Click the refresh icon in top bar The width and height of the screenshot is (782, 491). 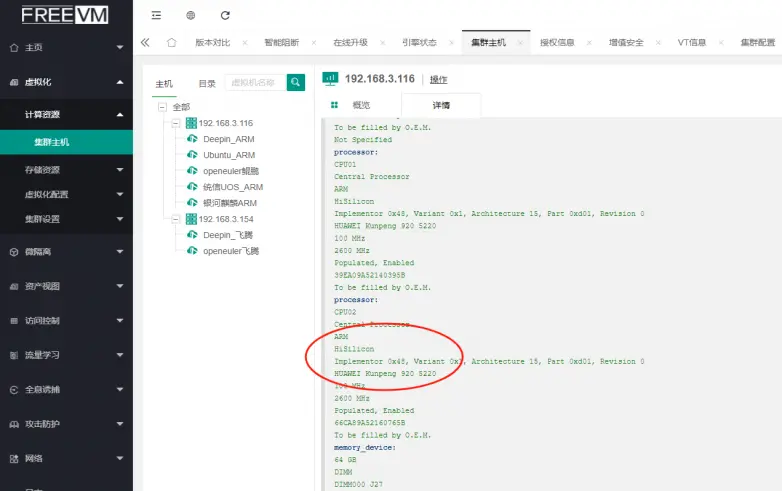pos(225,15)
